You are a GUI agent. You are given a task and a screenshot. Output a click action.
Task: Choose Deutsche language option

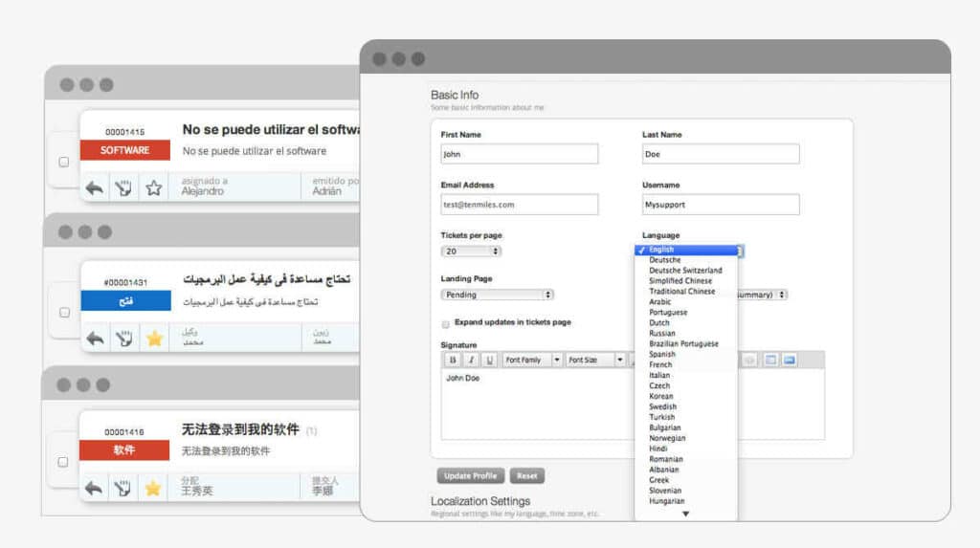686,260
